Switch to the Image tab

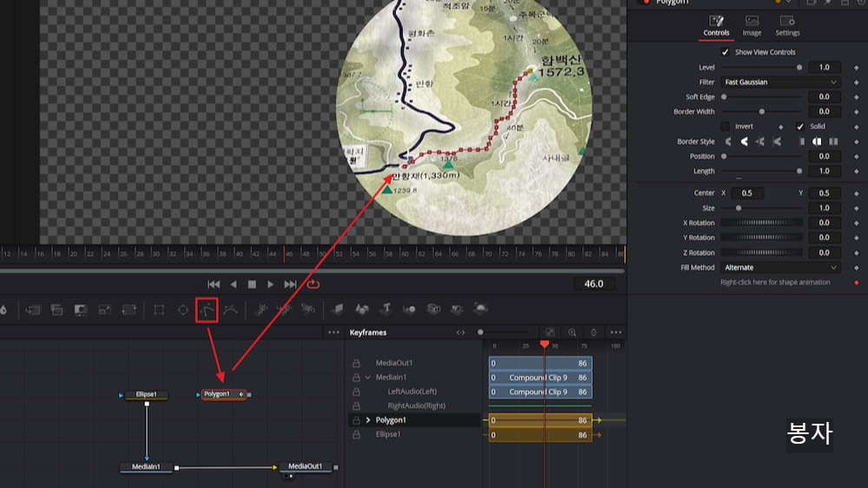tap(752, 26)
